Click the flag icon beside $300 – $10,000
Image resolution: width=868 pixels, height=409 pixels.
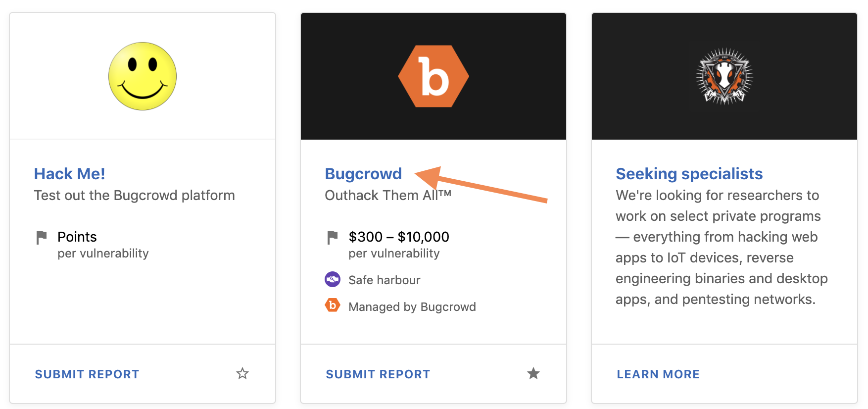(x=333, y=237)
